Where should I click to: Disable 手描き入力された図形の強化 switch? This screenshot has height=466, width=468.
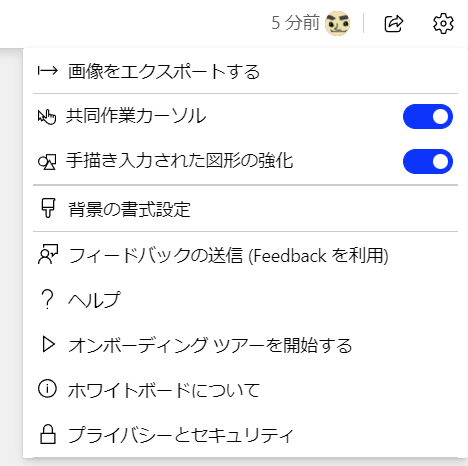click(428, 162)
